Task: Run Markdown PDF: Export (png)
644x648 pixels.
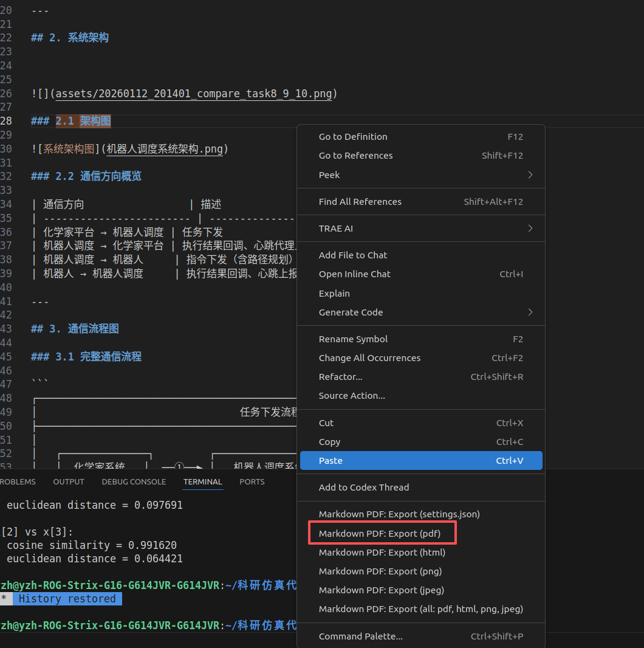Action: (421, 571)
